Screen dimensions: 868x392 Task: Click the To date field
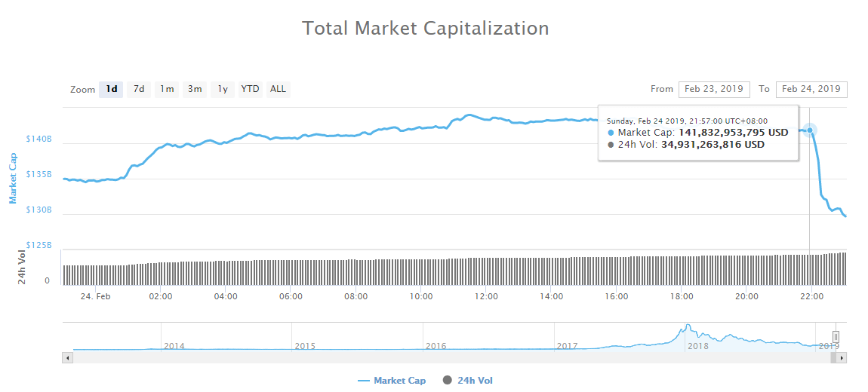click(x=811, y=89)
